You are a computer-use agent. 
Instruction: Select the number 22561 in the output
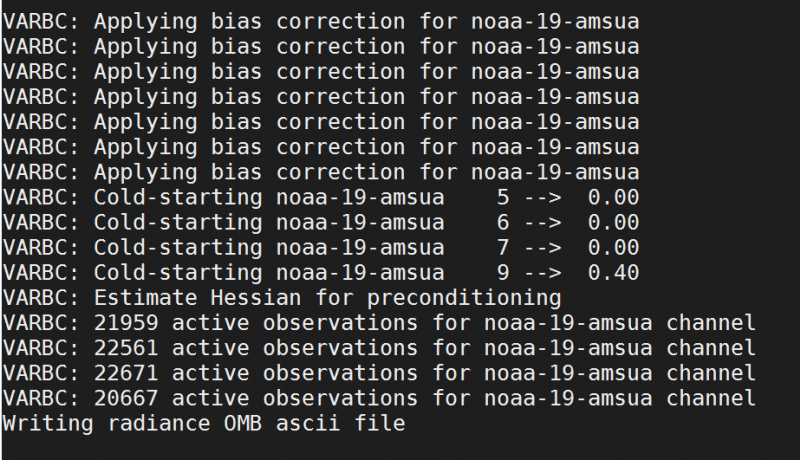(x=126, y=348)
